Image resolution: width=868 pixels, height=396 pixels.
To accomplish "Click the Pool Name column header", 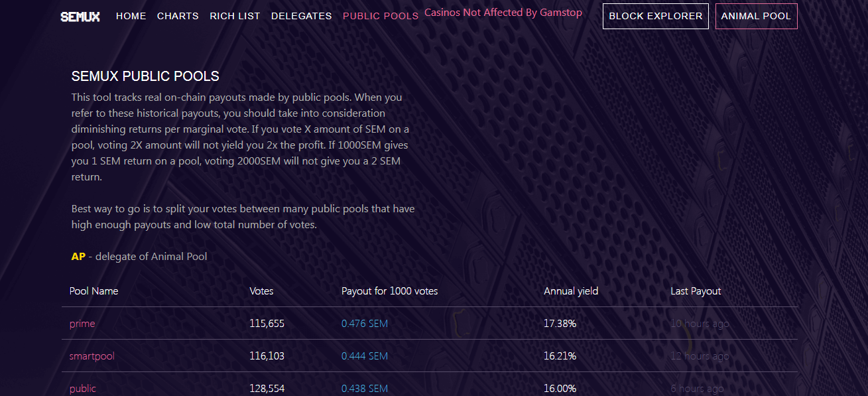I will (93, 291).
